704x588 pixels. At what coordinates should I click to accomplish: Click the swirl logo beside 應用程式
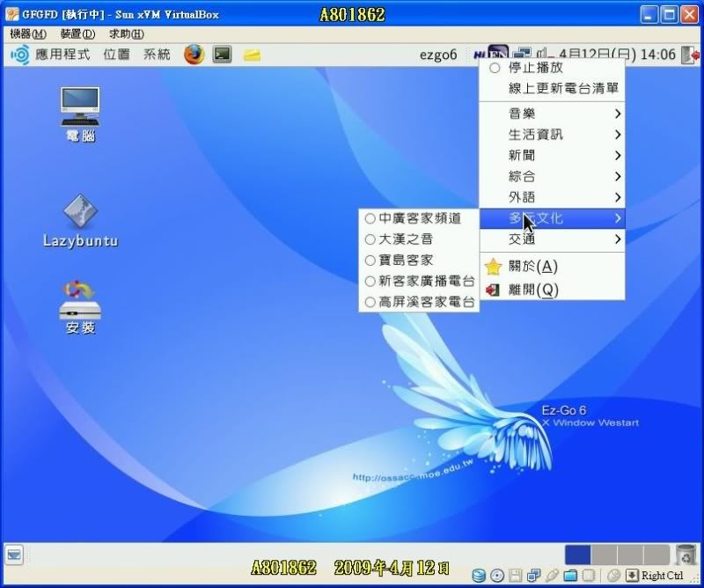(x=20, y=55)
